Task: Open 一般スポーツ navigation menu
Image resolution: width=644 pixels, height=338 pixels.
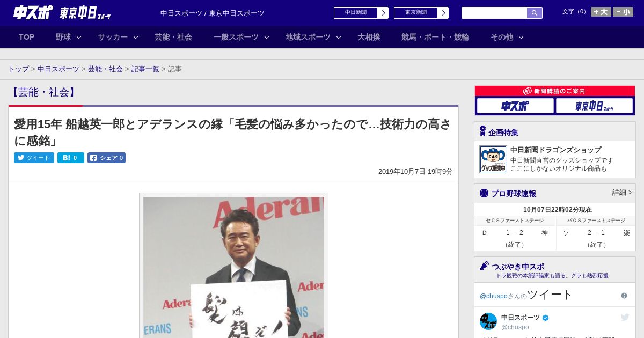Action: coord(236,37)
